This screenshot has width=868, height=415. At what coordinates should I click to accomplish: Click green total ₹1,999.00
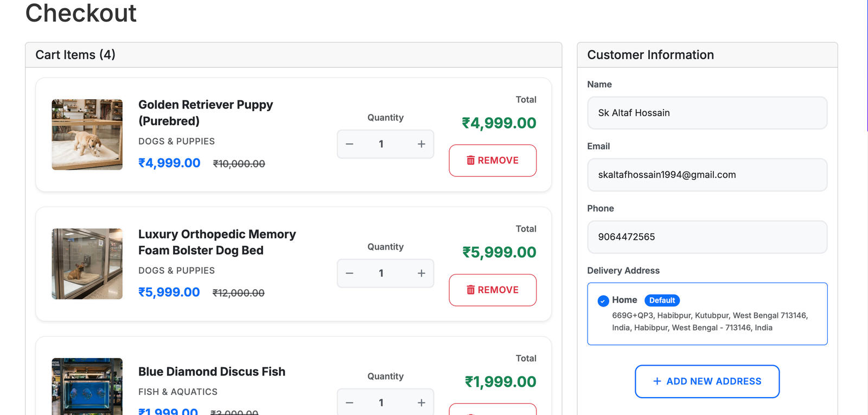pyautogui.click(x=500, y=382)
